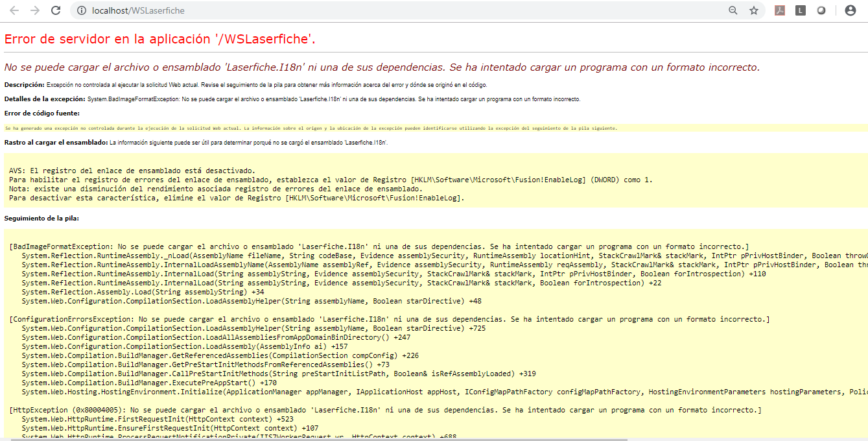Open the zoom magnifier icon in address bar
This screenshot has width=868, height=441.
tap(733, 10)
